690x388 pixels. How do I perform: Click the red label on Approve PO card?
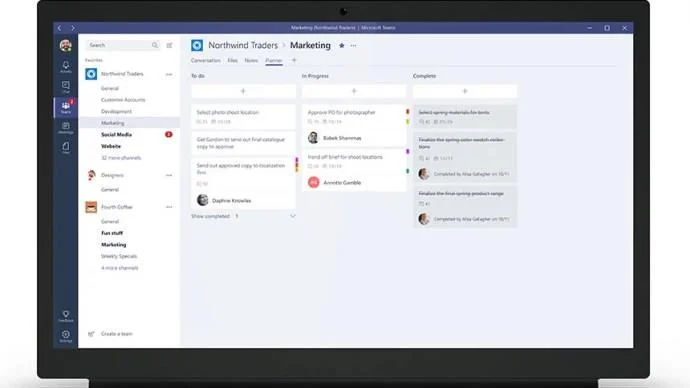click(x=407, y=112)
